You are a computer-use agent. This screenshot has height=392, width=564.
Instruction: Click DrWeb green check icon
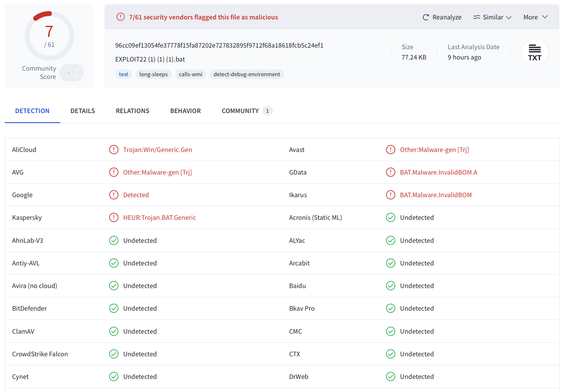(391, 377)
